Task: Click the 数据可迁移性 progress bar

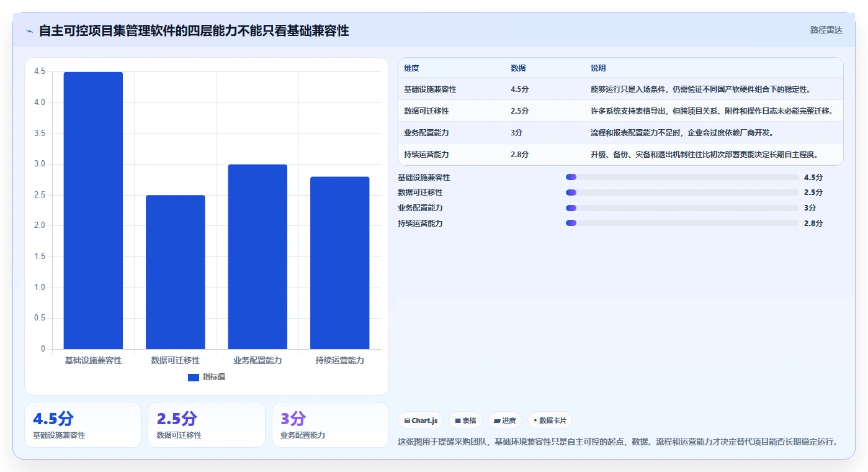Action: (682, 193)
